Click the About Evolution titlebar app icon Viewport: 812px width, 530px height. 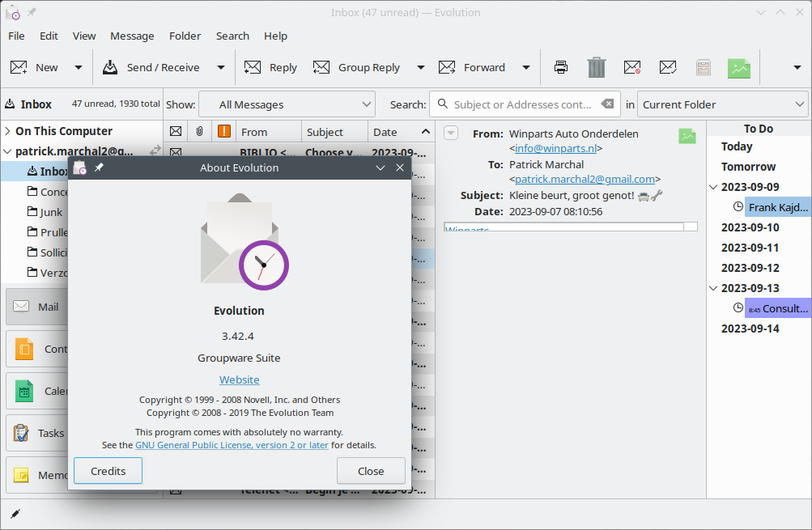click(80, 167)
